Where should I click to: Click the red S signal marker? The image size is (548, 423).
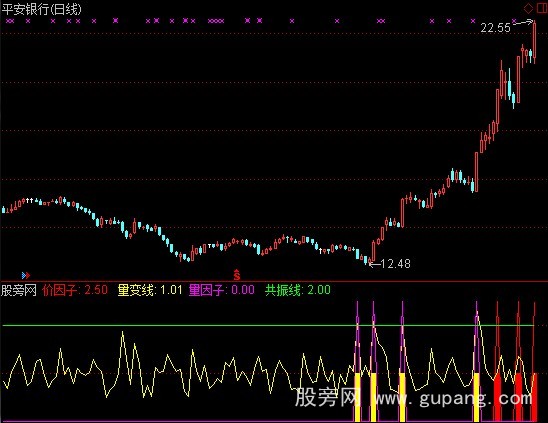237,275
